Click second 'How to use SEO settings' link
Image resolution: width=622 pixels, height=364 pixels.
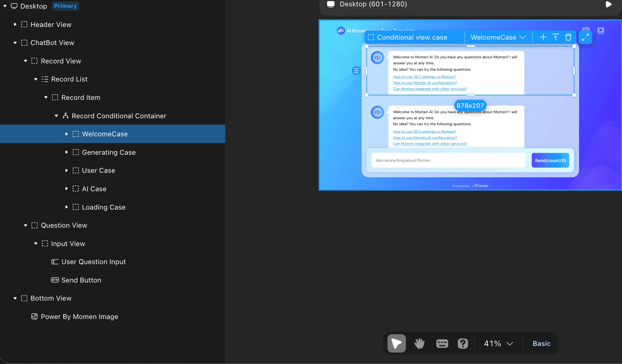click(424, 132)
